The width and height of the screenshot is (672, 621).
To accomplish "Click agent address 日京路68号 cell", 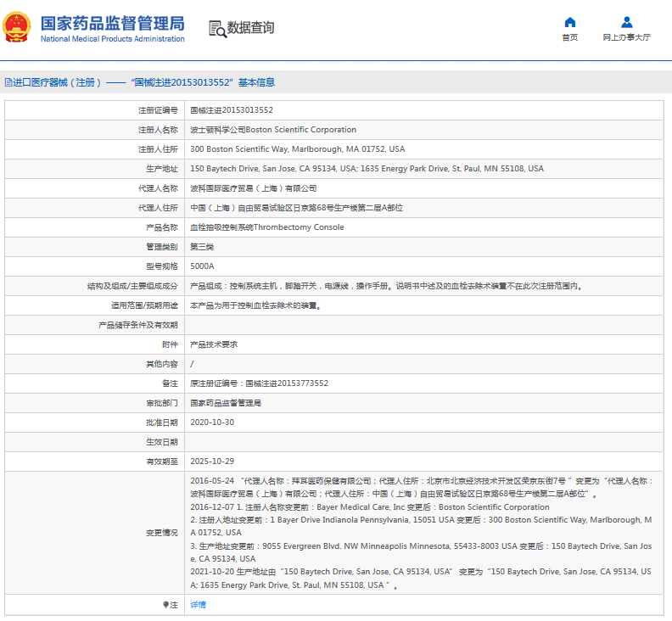I will click(297, 208).
